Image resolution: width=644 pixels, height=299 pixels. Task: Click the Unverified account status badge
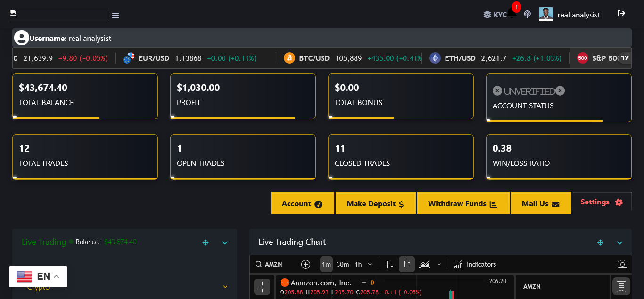[528, 91]
